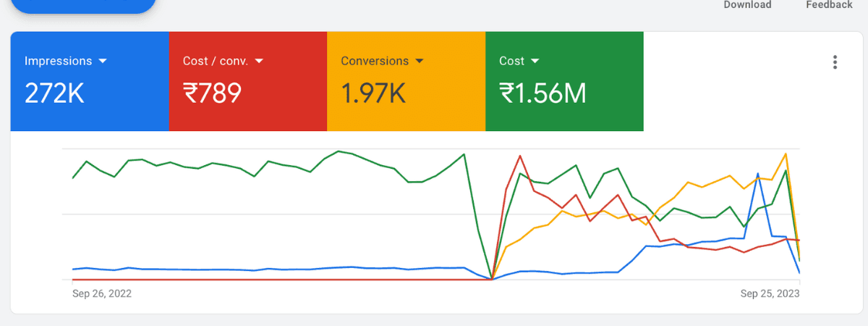Click the red line's highest peak
This screenshot has width=868, height=326.
tap(520, 155)
